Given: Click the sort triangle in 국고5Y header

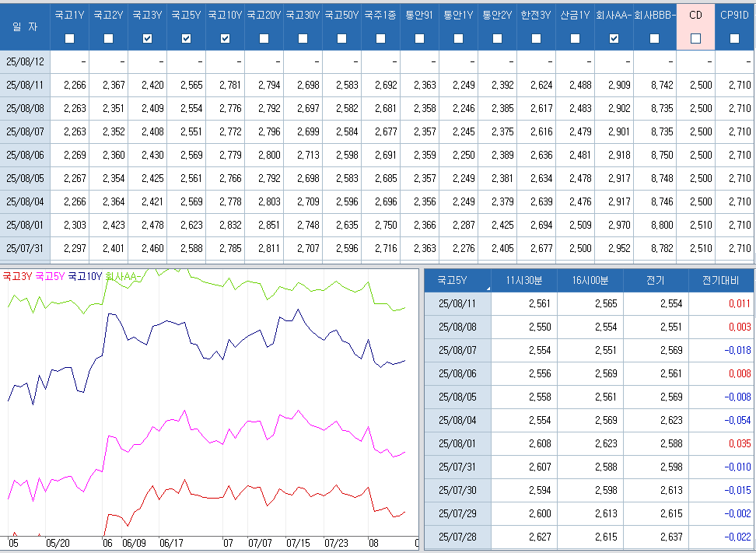Looking at the screenshot, I should (x=488, y=289).
